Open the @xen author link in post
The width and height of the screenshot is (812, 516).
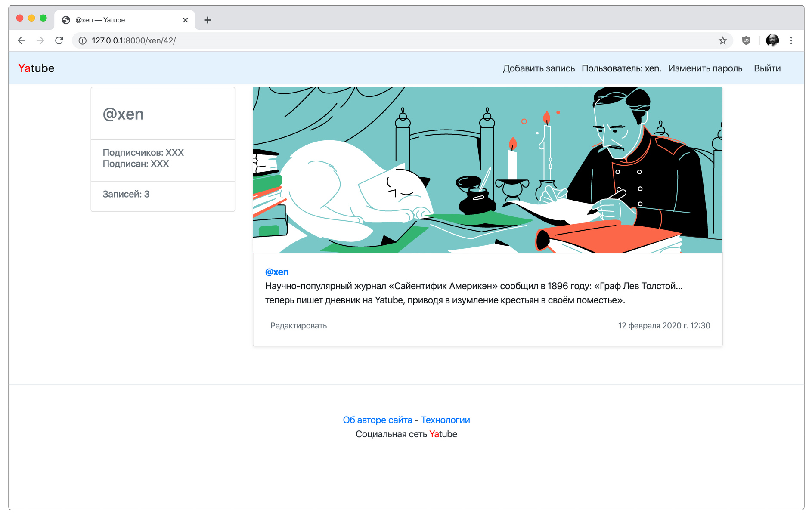pyautogui.click(x=277, y=272)
